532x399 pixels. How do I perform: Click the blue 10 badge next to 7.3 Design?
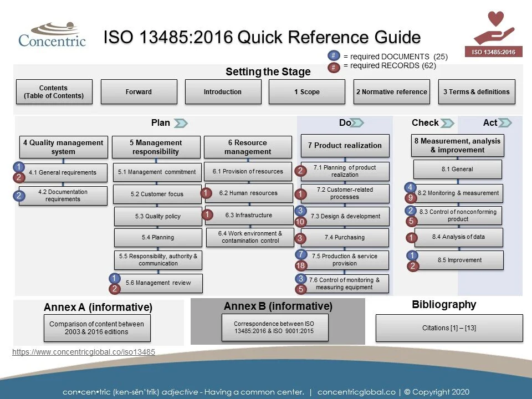point(300,222)
